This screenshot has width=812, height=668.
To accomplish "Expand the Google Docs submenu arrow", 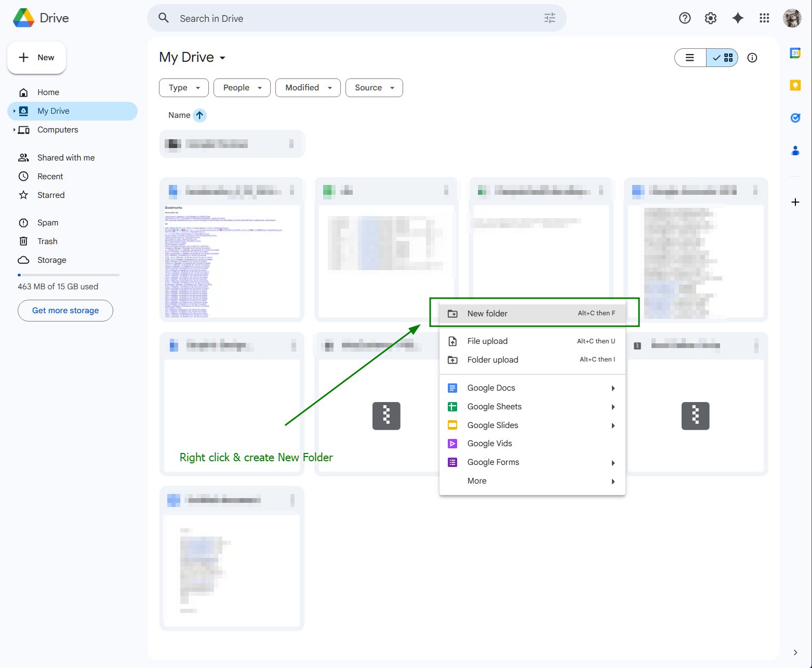I will pyautogui.click(x=613, y=389).
